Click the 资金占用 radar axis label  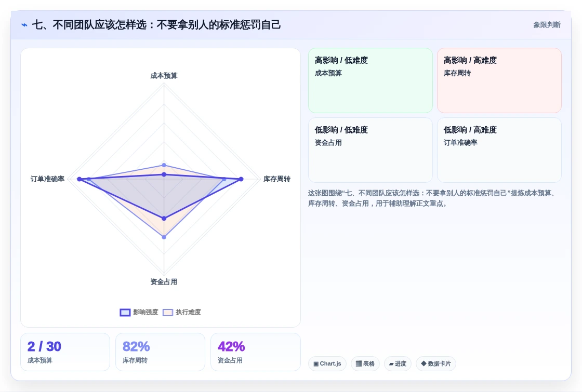[x=164, y=282]
